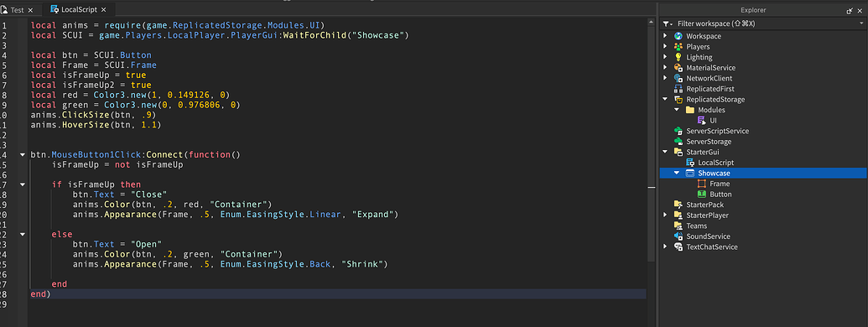
Task: Select the Frame icon under Showcase
Action: pos(701,184)
